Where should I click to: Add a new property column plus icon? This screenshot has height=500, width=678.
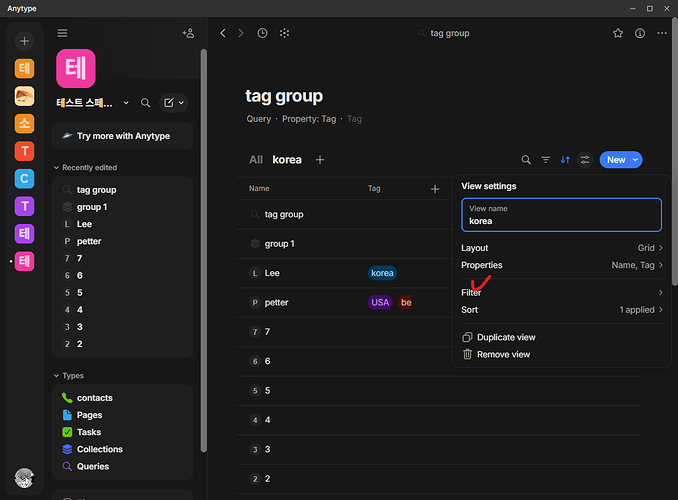(435, 189)
